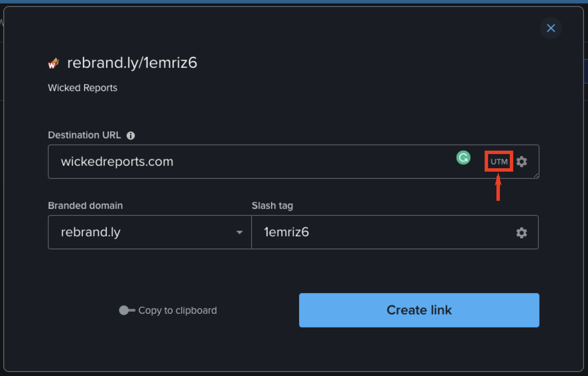Viewport: 588px width, 376px height.
Task: Select rebrand.ly in the domain field
Action: point(90,232)
